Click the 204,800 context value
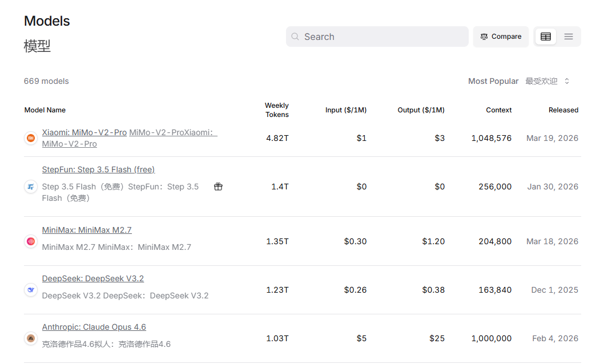 [495, 241]
